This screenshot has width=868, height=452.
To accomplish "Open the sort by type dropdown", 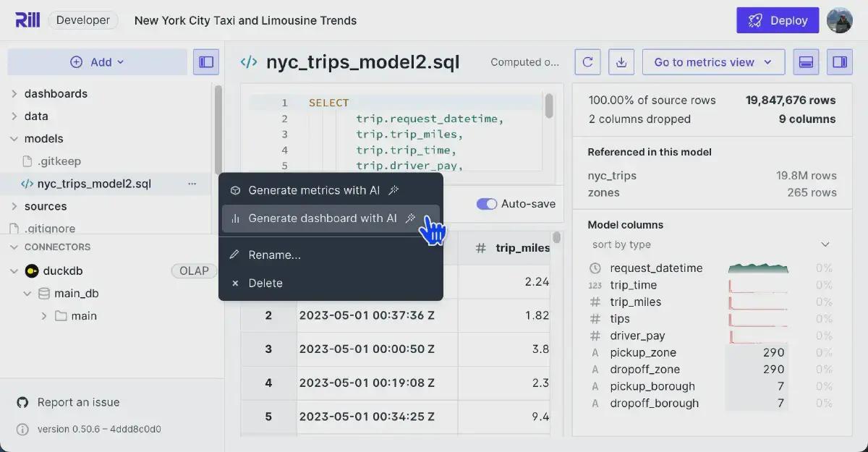I will click(x=710, y=244).
